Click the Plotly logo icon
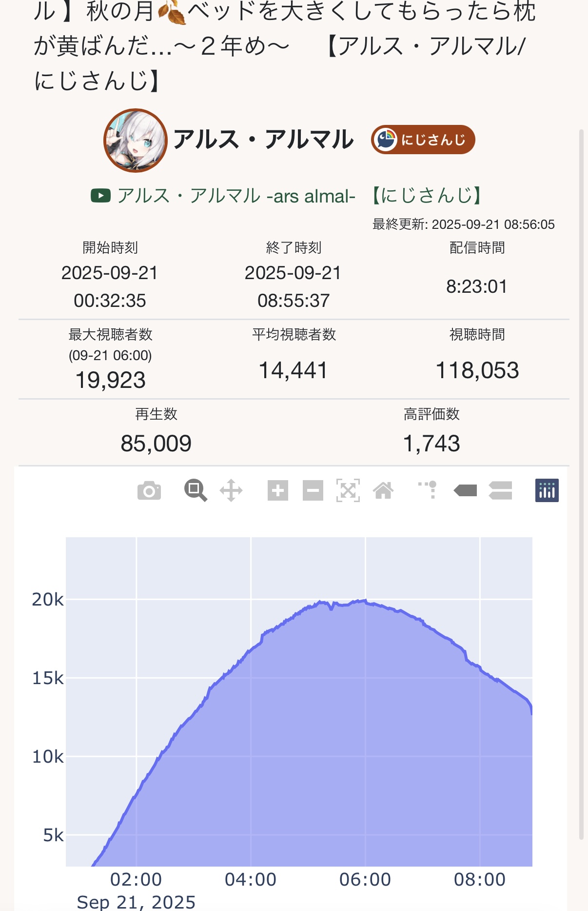The width and height of the screenshot is (588, 911). [x=547, y=490]
